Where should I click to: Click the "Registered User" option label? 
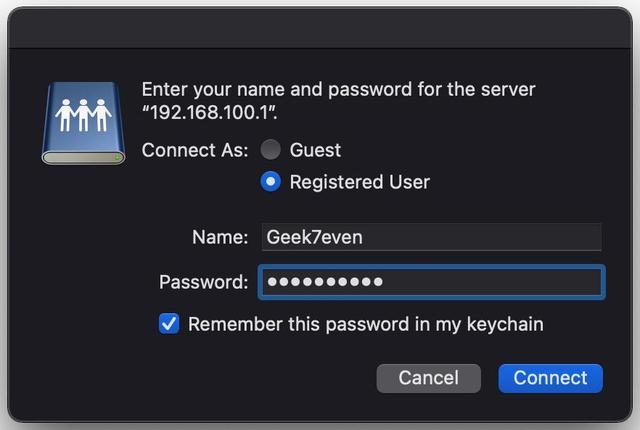click(359, 182)
